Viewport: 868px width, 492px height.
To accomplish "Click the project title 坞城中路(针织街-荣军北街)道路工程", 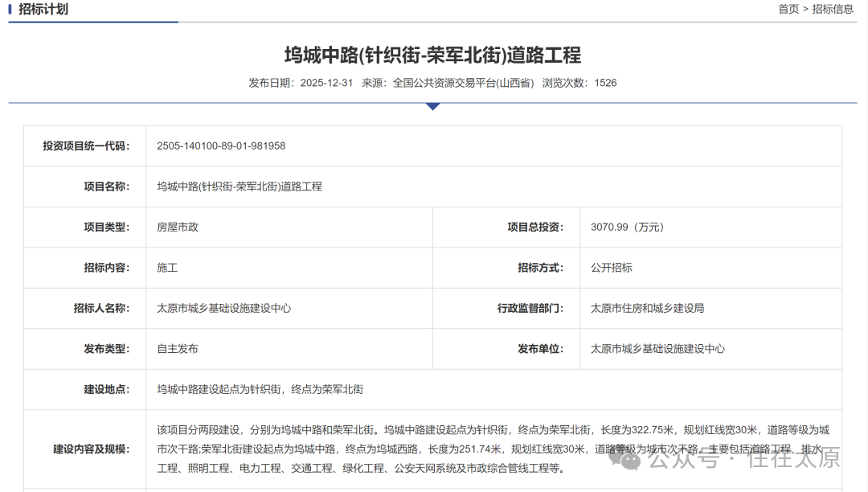I will click(x=434, y=55).
